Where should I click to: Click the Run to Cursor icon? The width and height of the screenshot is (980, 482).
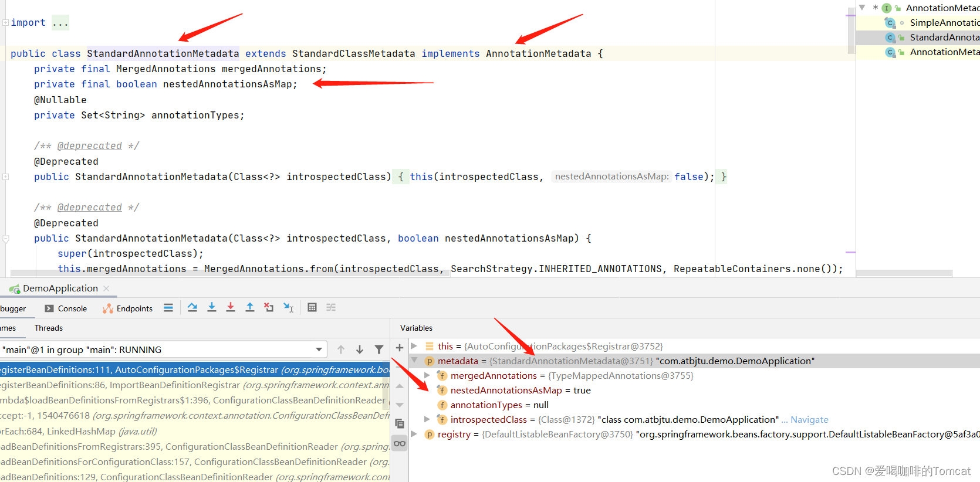[288, 308]
